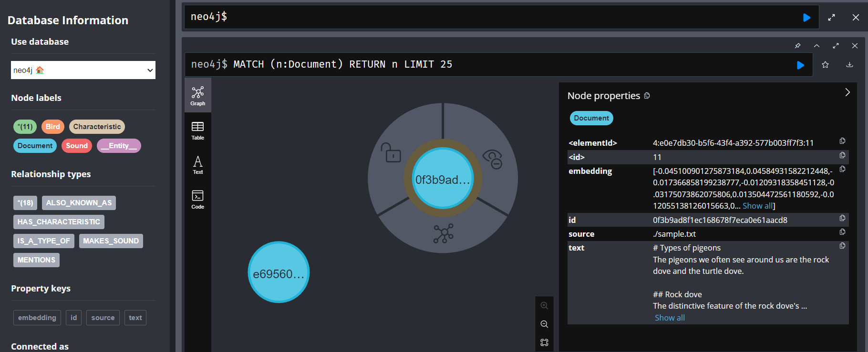Select ALSO_KNOWN_AS relationship type

(79, 203)
